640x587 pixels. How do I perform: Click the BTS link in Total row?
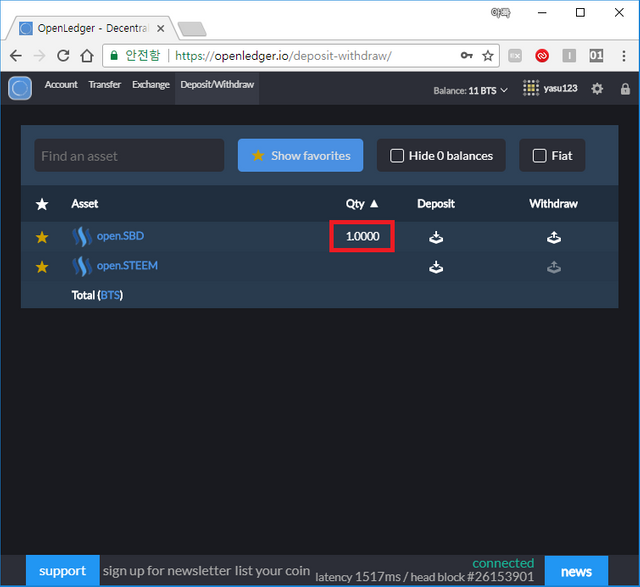(x=110, y=295)
